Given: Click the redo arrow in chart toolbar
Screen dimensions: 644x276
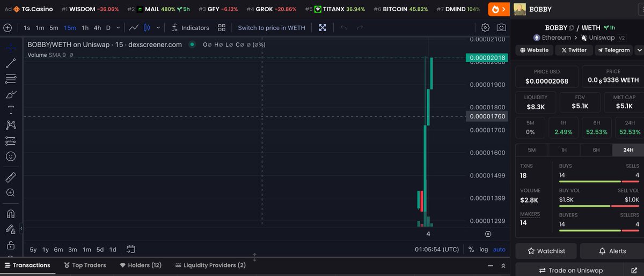Looking at the screenshot, I should coord(360,28).
